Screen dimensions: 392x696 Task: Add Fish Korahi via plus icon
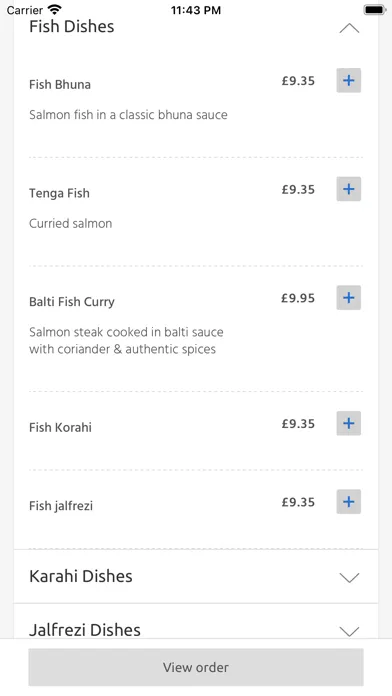[348, 423]
